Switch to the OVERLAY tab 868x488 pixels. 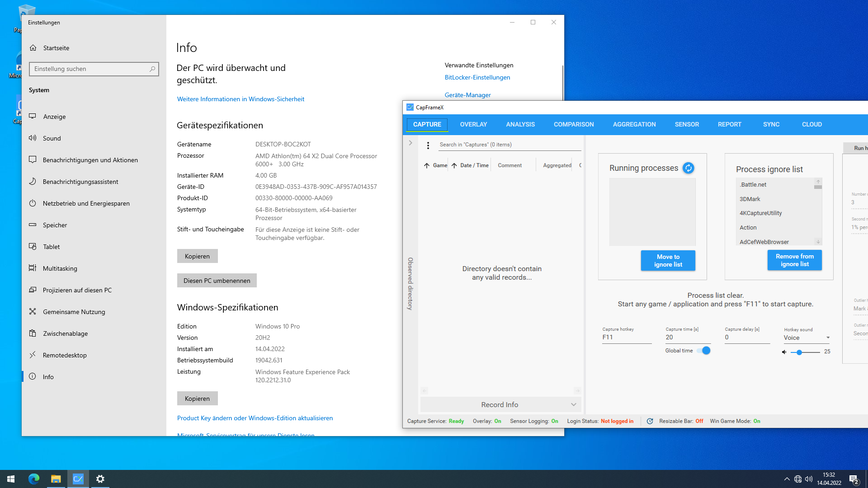click(473, 124)
